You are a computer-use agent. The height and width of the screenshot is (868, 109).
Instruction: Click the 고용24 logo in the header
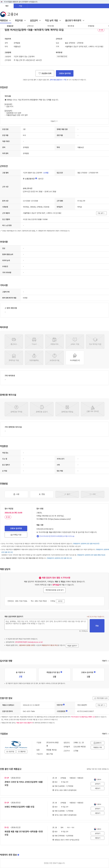coord(9,14)
